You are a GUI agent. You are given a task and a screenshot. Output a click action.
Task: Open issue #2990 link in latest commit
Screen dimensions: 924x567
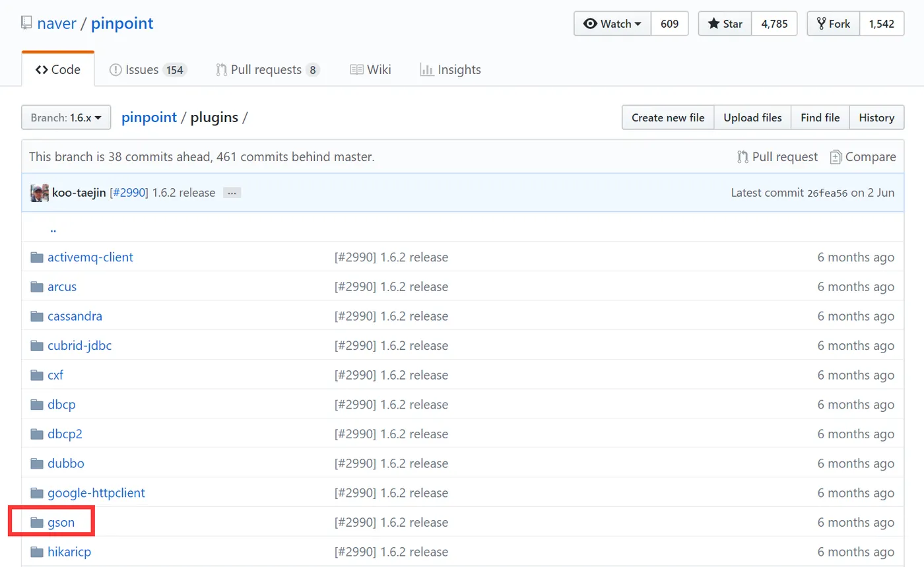129,193
